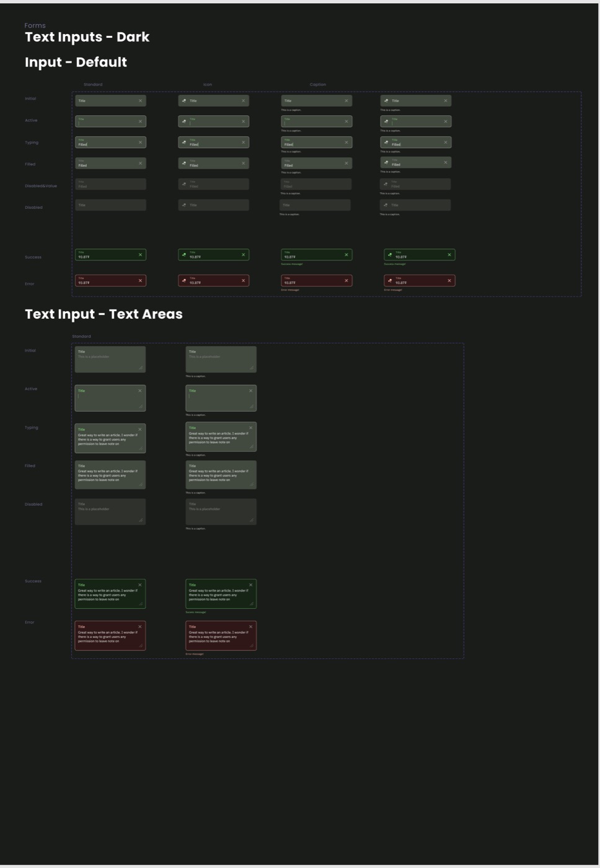The image size is (600, 868).
Task: Click the 'Disabled&Value' row label
Action: point(41,186)
